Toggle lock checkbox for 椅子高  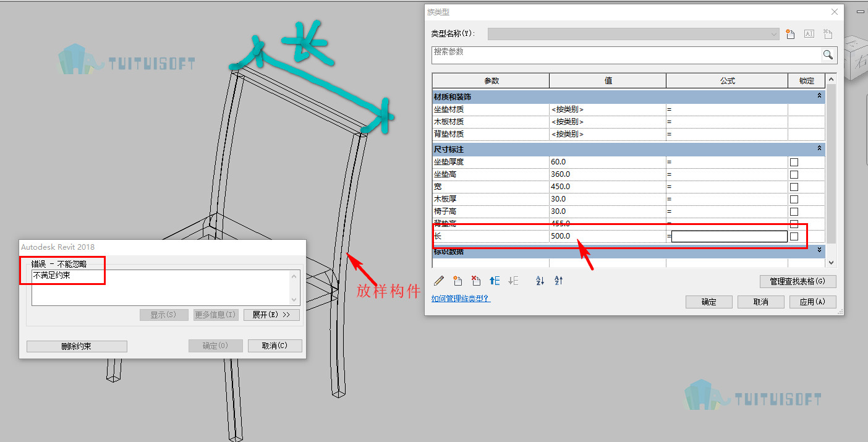click(794, 211)
